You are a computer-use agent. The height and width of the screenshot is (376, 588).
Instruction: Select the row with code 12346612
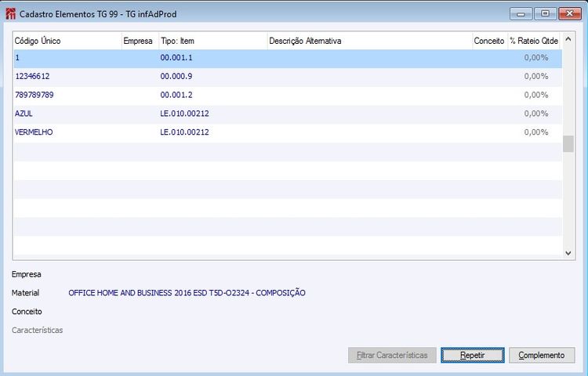click(x=288, y=77)
